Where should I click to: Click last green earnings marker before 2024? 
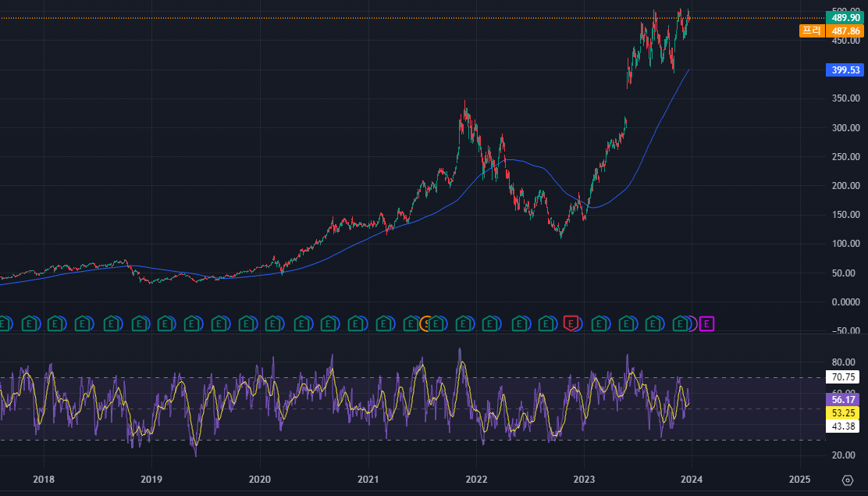pyautogui.click(x=680, y=323)
